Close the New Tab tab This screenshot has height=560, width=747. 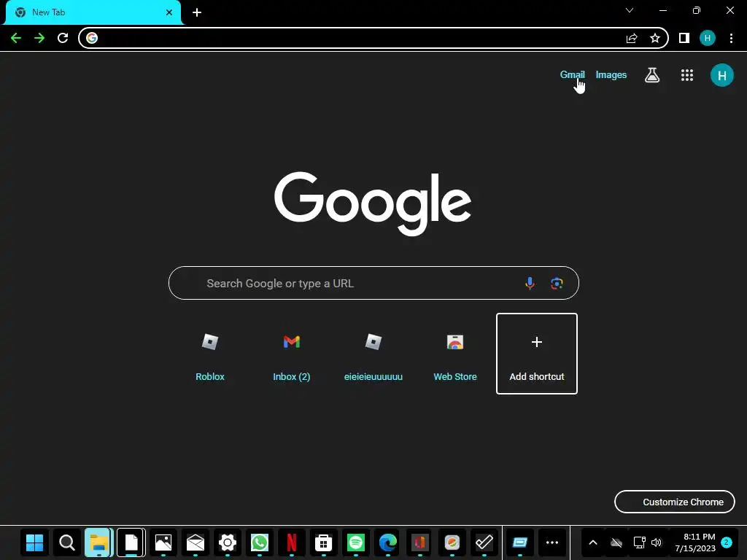click(169, 12)
